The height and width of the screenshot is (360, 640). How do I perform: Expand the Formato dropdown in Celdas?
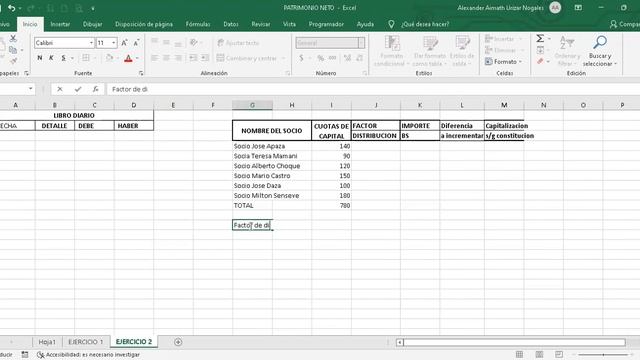[504, 62]
